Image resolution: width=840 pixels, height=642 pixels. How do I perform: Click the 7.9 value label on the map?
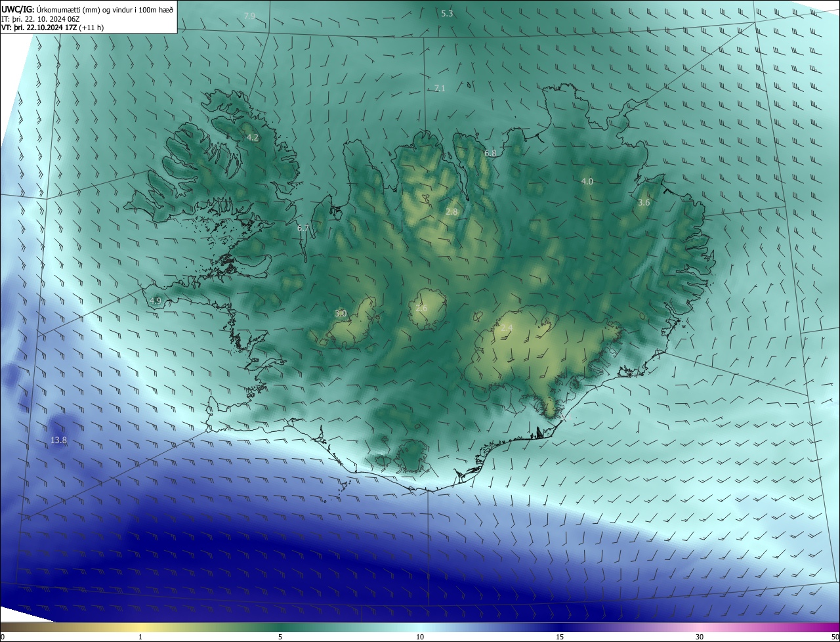coord(249,16)
